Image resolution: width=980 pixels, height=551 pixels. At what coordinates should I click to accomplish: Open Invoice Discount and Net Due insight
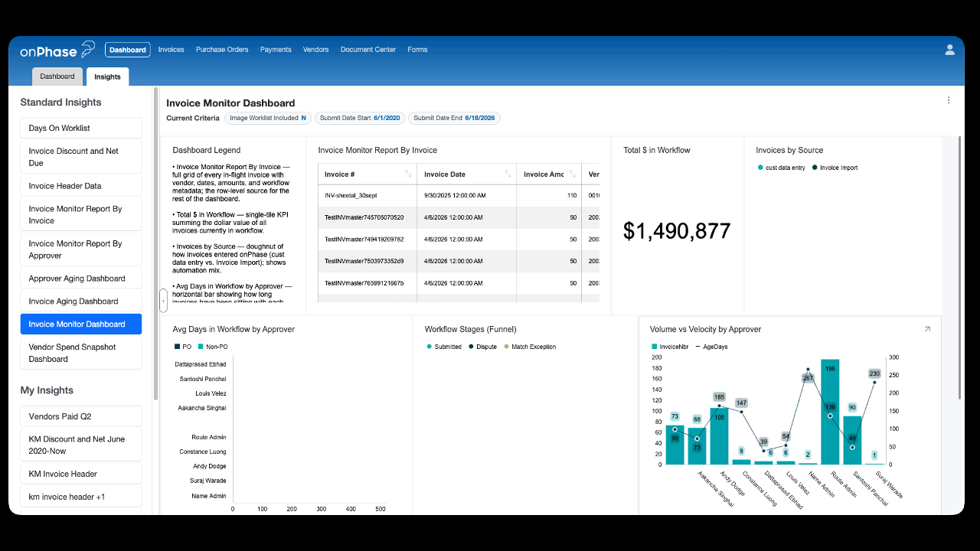point(81,157)
